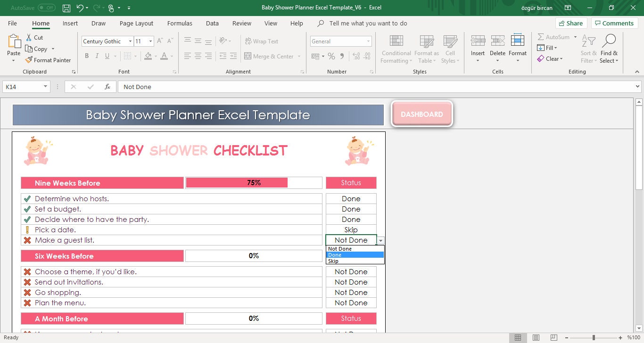Open Sort & Filter options
The height and width of the screenshot is (343, 644).
point(588,49)
